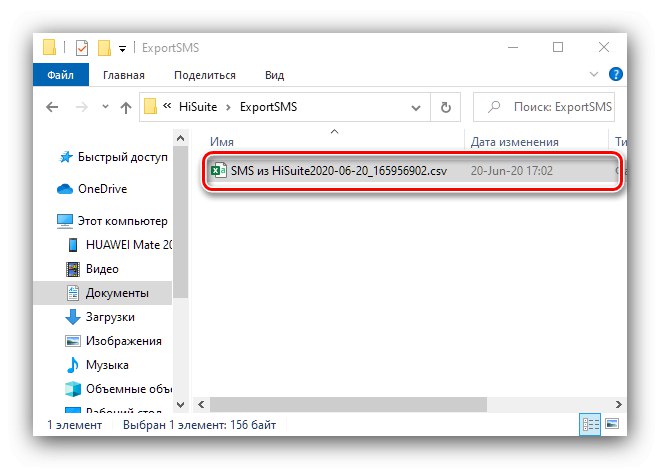This screenshot has width=660, height=469.
Task: Go up one folder level
Action: click(x=125, y=108)
